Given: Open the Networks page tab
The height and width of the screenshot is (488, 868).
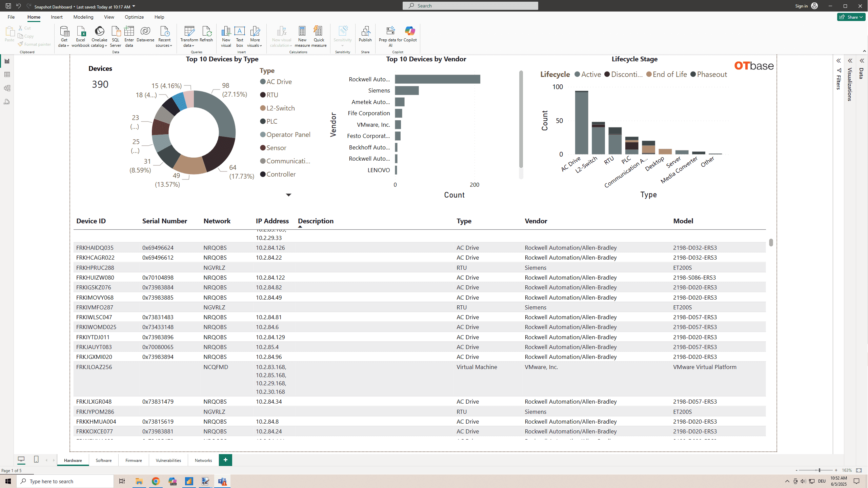Looking at the screenshot, I should pyautogui.click(x=203, y=460).
